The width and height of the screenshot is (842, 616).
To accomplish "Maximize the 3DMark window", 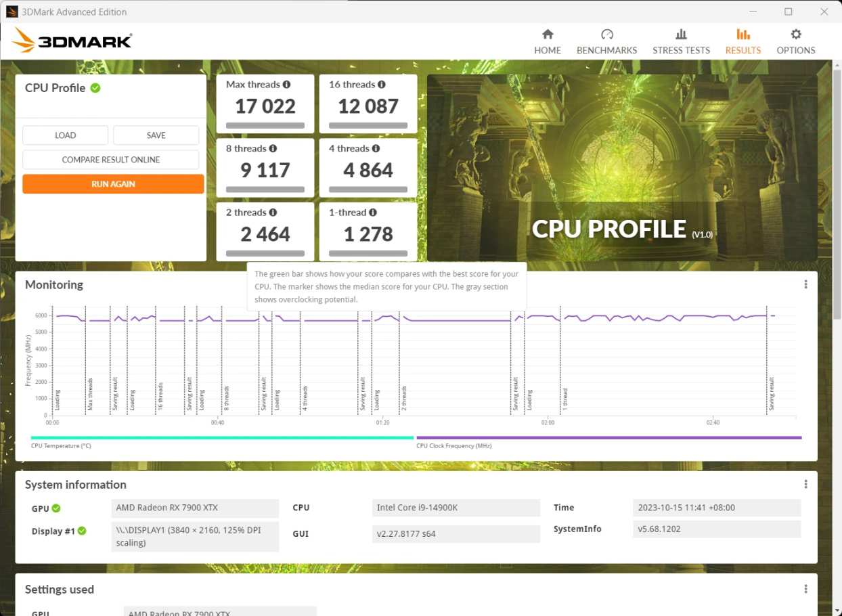I will [789, 12].
